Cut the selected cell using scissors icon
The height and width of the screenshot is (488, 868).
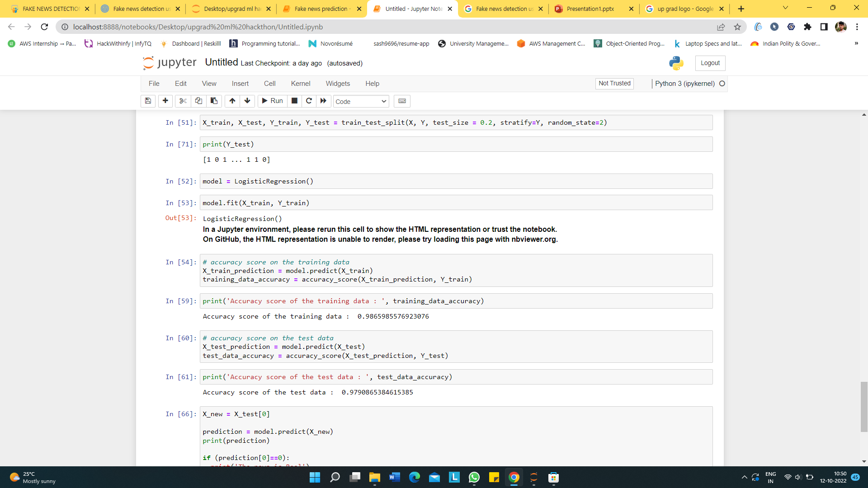click(x=183, y=101)
